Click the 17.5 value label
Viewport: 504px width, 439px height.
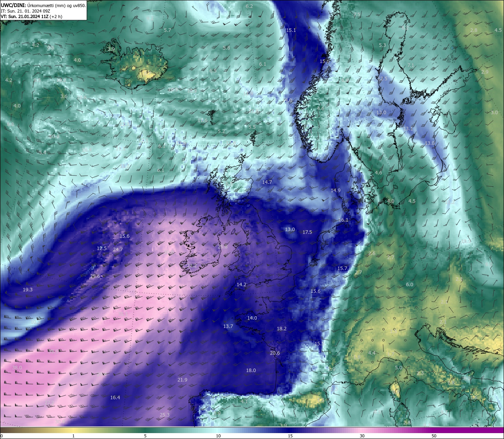click(x=307, y=232)
